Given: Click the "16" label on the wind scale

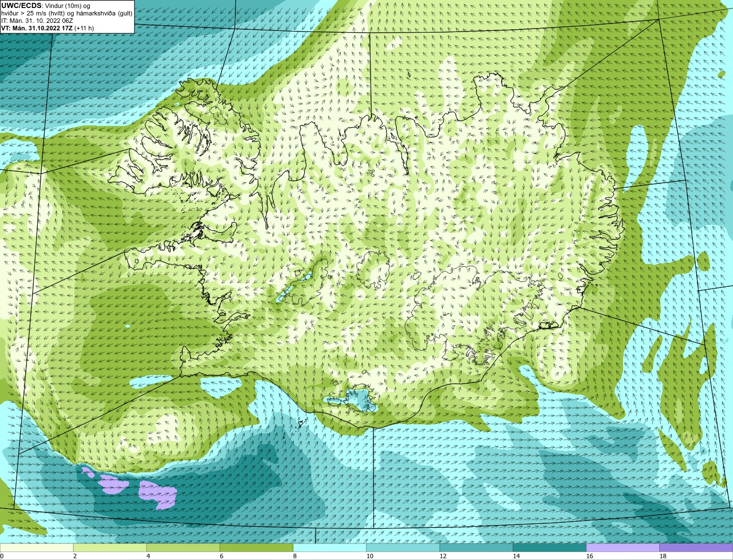Looking at the screenshot, I should pos(590,556).
